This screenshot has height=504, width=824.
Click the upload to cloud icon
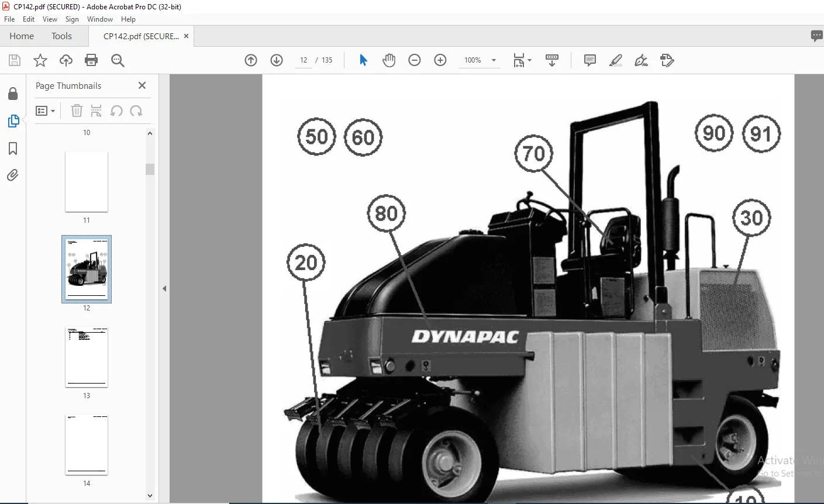[x=66, y=60]
